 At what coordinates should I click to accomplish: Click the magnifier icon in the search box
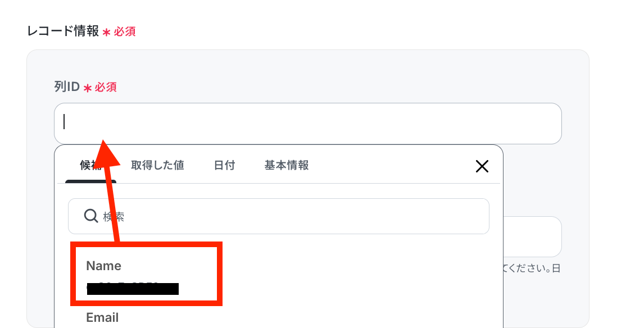[91, 216]
